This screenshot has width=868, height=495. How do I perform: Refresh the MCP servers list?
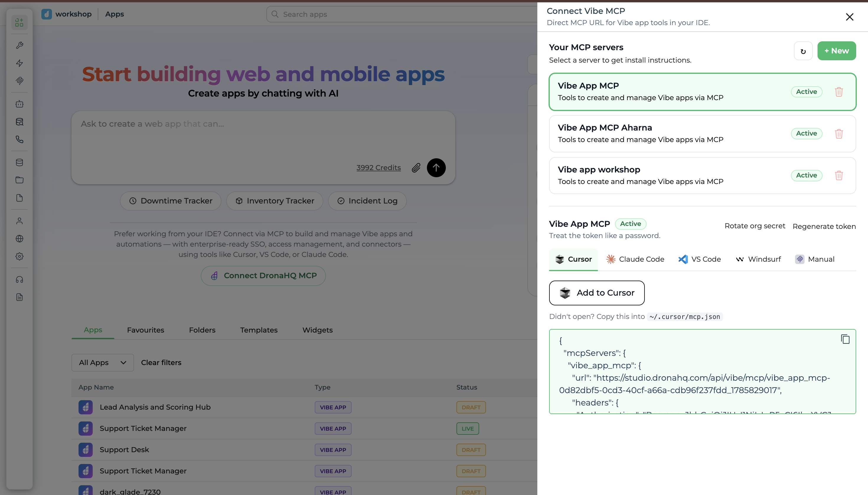click(x=803, y=51)
